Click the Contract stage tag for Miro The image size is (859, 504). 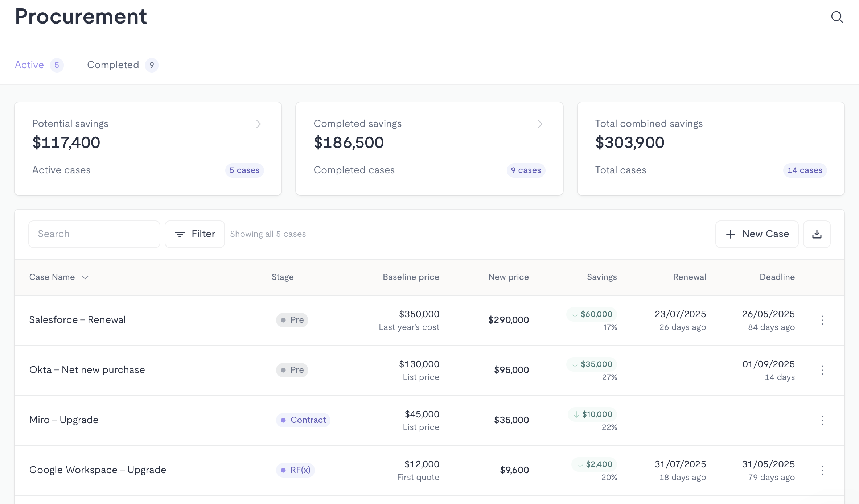coord(303,420)
